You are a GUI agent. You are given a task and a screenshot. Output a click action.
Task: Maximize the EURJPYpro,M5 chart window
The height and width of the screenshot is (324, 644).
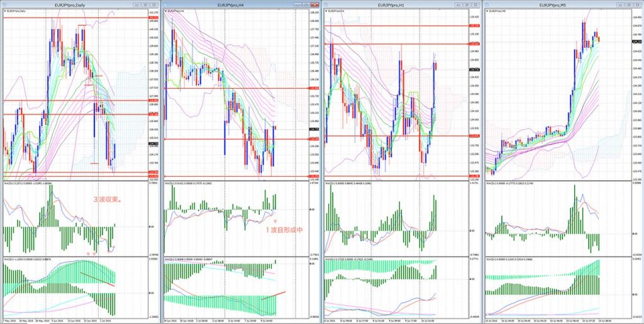tap(628, 4)
